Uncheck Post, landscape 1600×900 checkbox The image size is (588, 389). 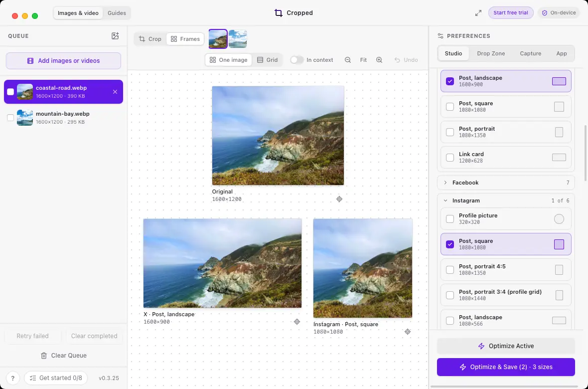[449, 81]
